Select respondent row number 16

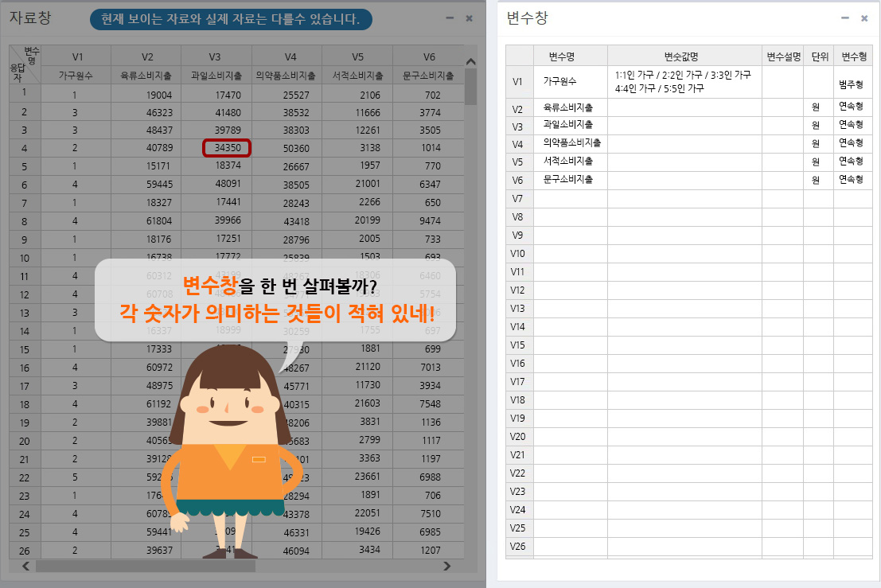[24, 368]
